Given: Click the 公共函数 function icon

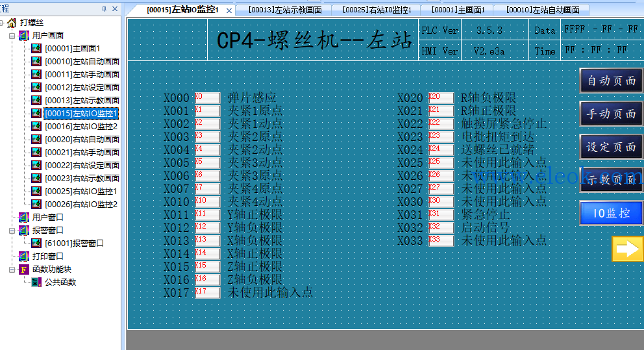Looking at the screenshot, I should point(36,282).
